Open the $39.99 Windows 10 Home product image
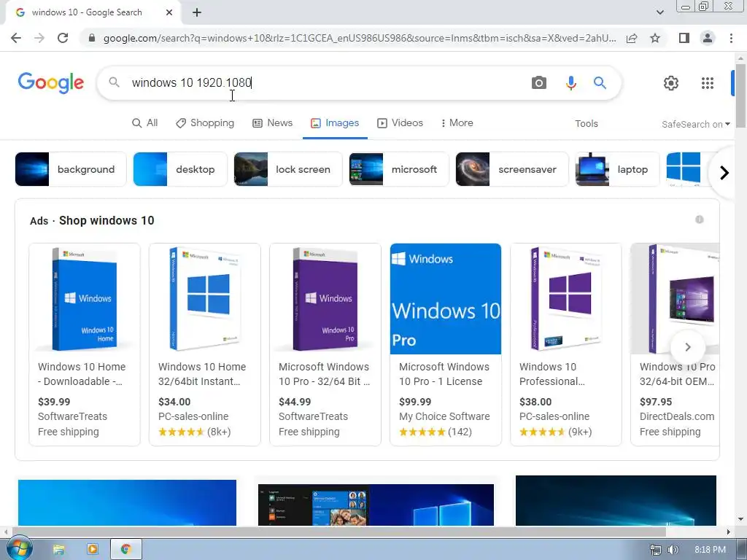747x560 pixels. 85,299
